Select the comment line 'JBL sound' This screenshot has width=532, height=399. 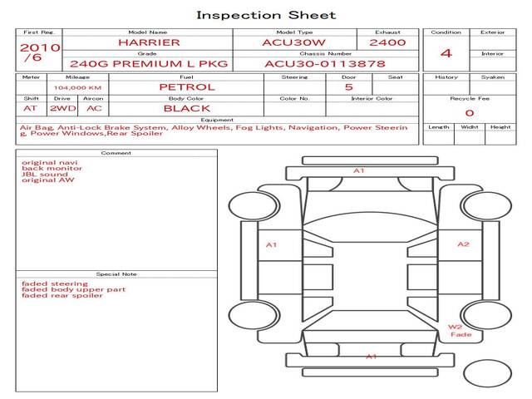click(x=44, y=174)
